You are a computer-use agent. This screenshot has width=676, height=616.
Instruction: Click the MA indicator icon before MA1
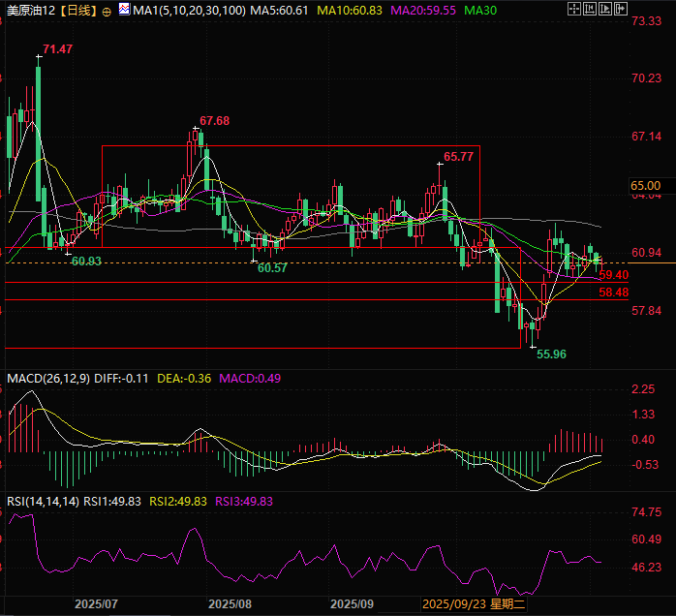point(123,10)
